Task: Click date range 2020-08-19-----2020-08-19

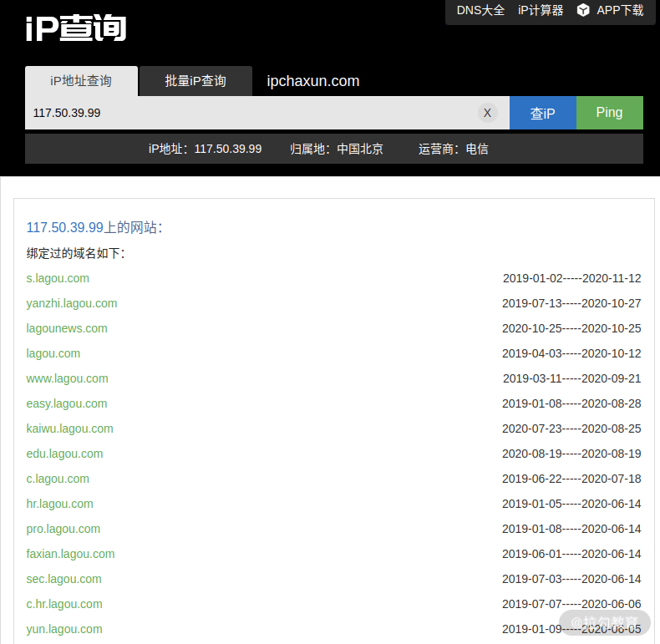Action: tap(571, 454)
